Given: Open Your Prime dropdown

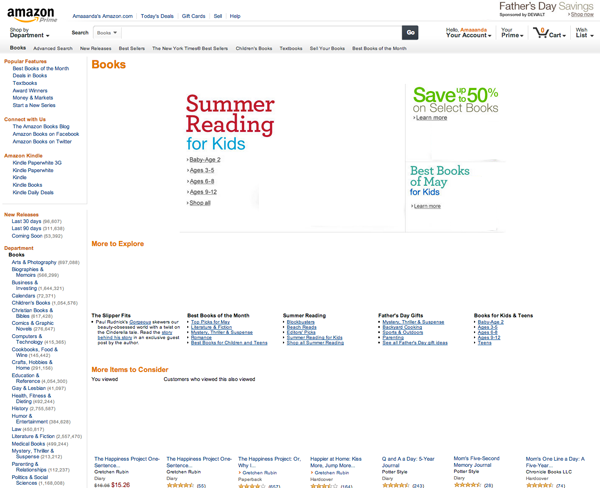Looking at the screenshot, I should point(512,33).
